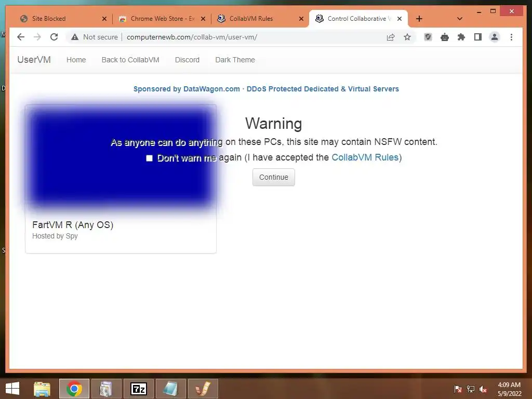Open File Explorer from the taskbar
The image size is (532, 399).
[x=42, y=389]
